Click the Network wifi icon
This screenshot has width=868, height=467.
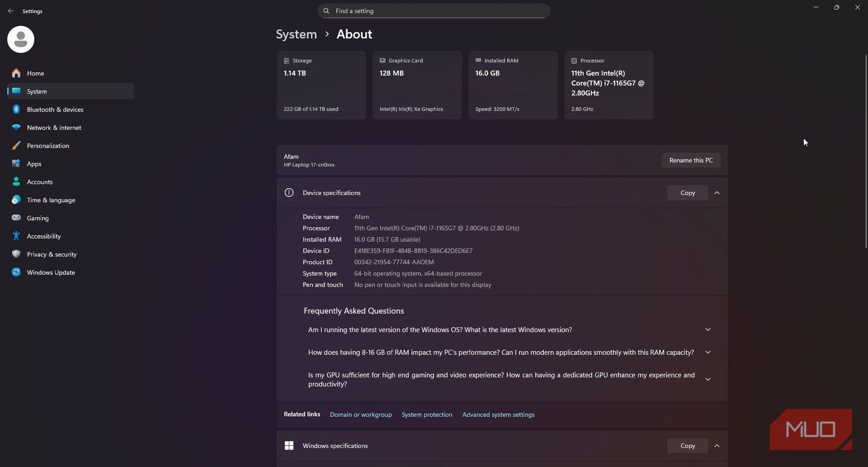click(16, 127)
